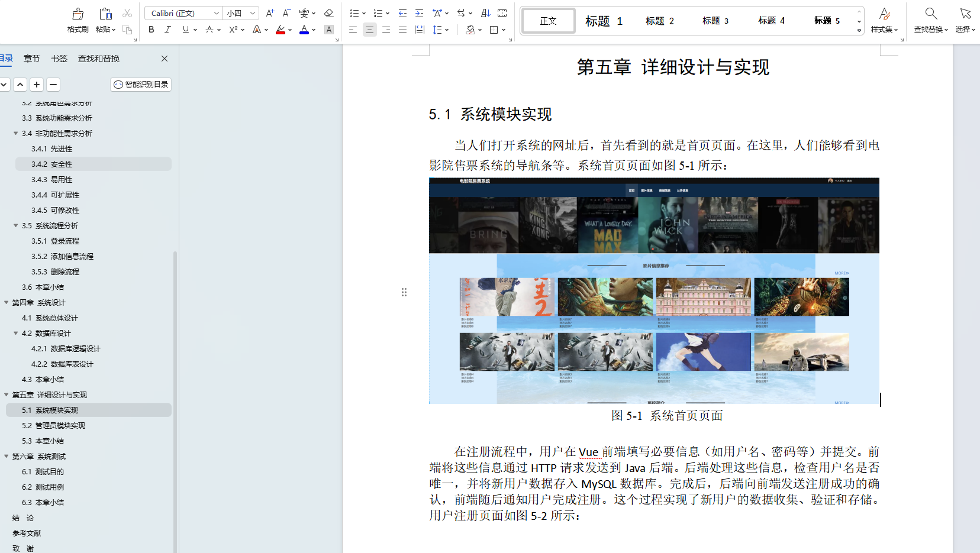
Task: Click the Format Painter (格式刷) icon
Action: [x=78, y=14]
